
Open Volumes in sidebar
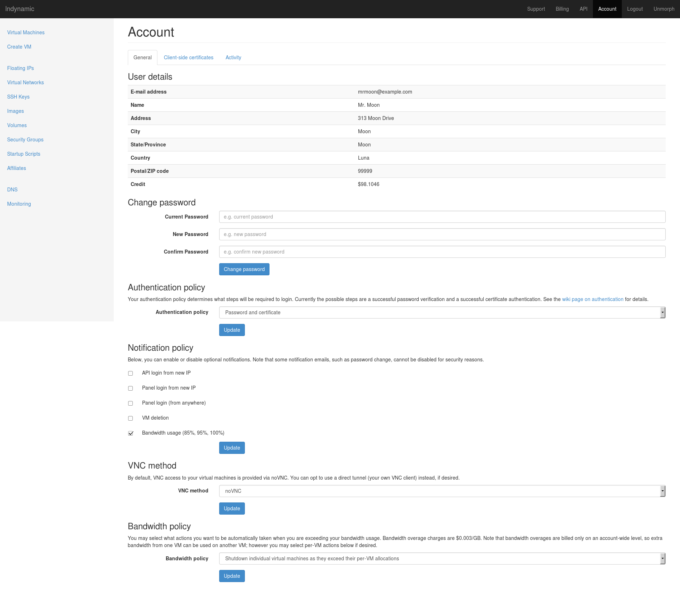pos(17,125)
